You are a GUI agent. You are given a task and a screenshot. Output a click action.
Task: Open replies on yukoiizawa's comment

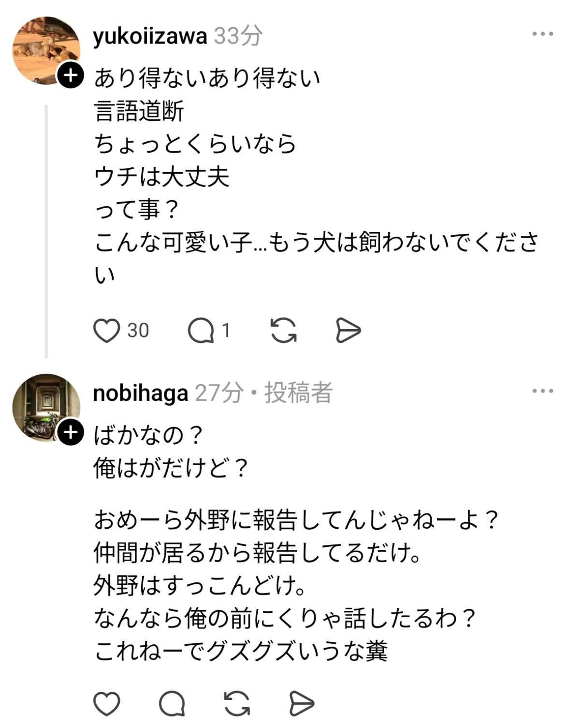pyautogui.click(x=201, y=331)
